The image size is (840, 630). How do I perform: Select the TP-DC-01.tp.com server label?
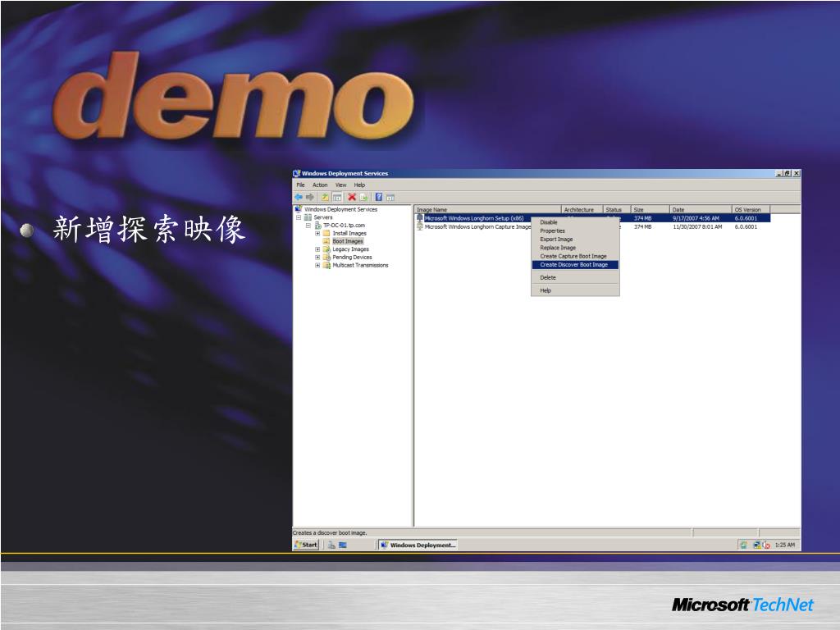coord(344,225)
